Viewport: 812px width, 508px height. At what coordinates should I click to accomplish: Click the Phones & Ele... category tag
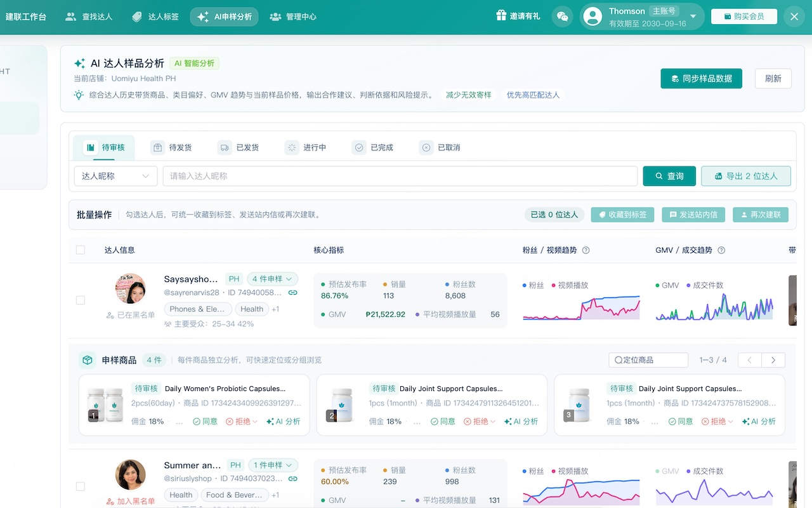pos(197,309)
